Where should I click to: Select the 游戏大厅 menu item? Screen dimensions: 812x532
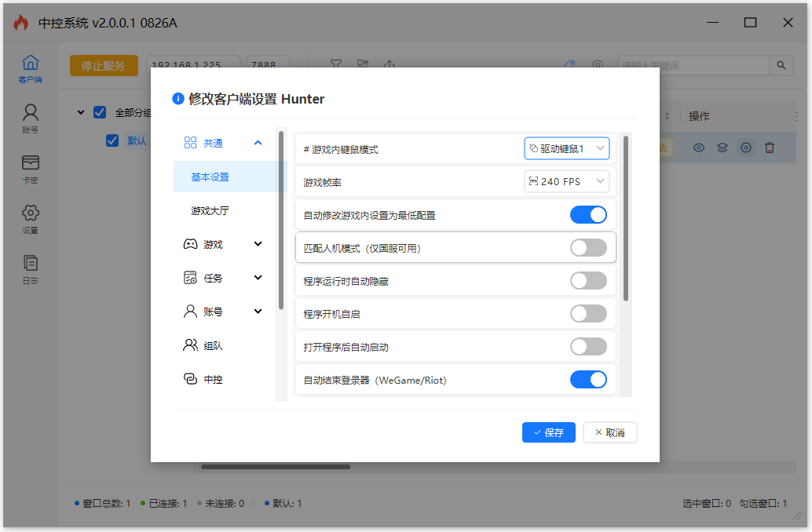pyautogui.click(x=210, y=211)
